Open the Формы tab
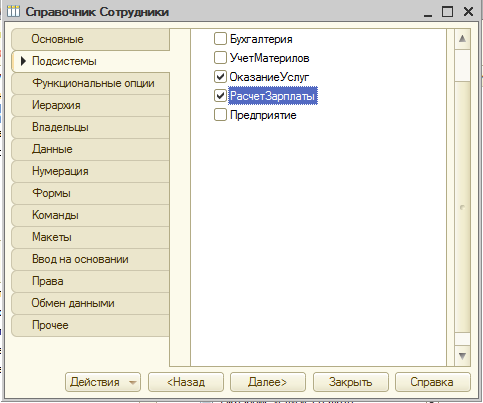 (90, 193)
